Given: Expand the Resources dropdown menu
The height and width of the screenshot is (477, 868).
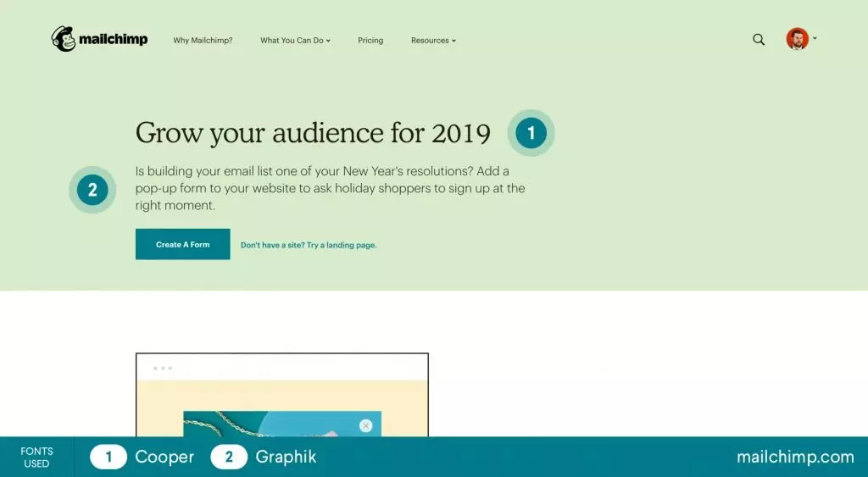Looking at the screenshot, I should (x=433, y=41).
